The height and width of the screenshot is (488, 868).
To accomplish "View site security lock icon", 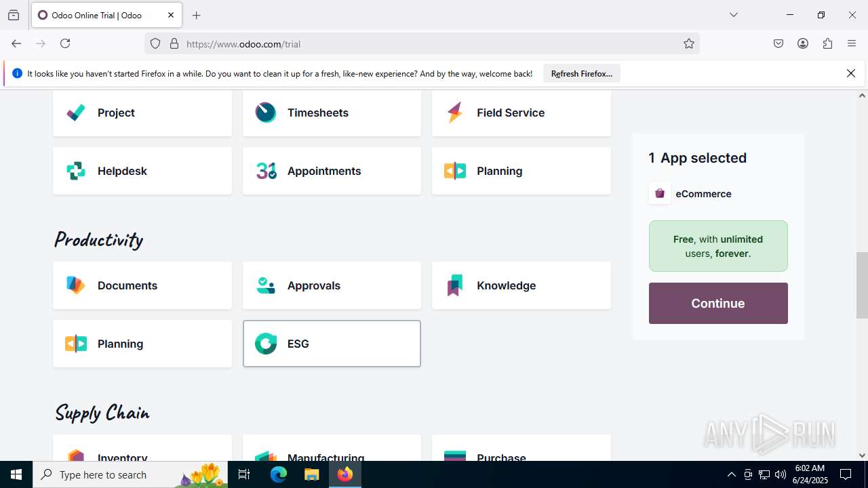I will [x=174, y=44].
